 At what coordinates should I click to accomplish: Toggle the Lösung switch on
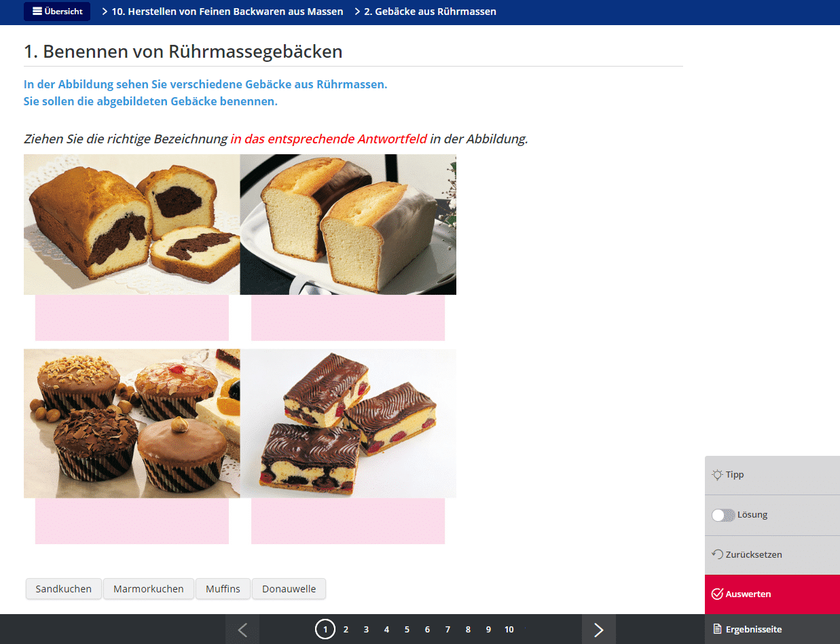point(723,515)
